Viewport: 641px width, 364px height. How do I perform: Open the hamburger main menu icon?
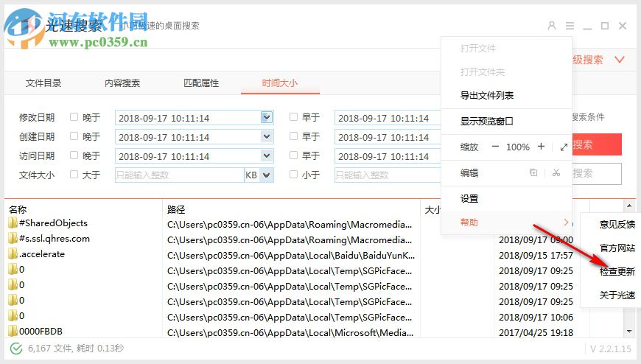click(x=570, y=26)
